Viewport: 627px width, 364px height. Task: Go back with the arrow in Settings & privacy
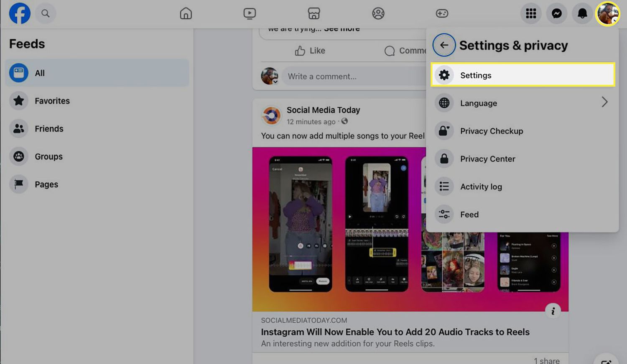[x=444, y=45]
